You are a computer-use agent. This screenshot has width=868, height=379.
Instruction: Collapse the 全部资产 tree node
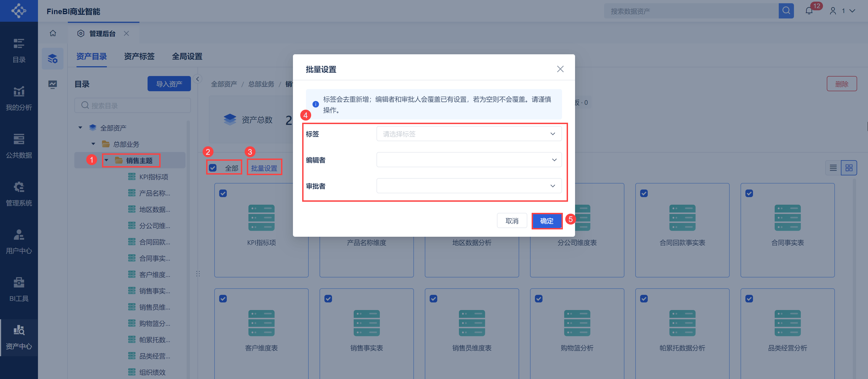[80, 128]
